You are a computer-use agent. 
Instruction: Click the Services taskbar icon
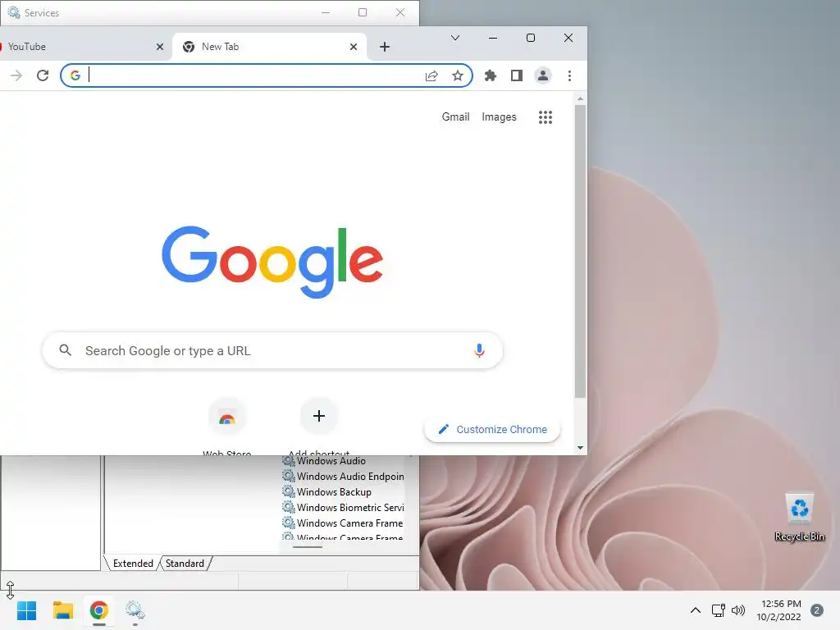[x=135, y=610]
